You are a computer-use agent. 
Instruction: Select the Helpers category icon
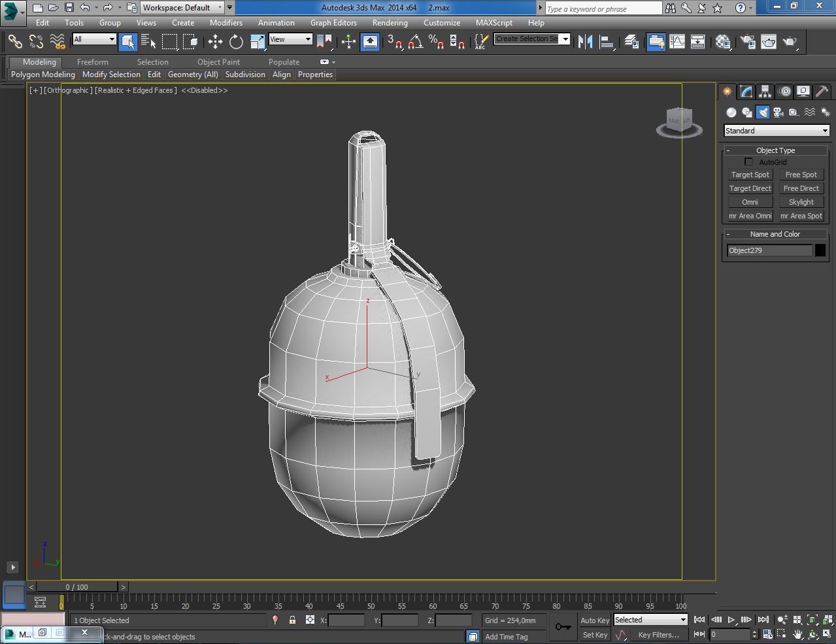tap(794, 112)
